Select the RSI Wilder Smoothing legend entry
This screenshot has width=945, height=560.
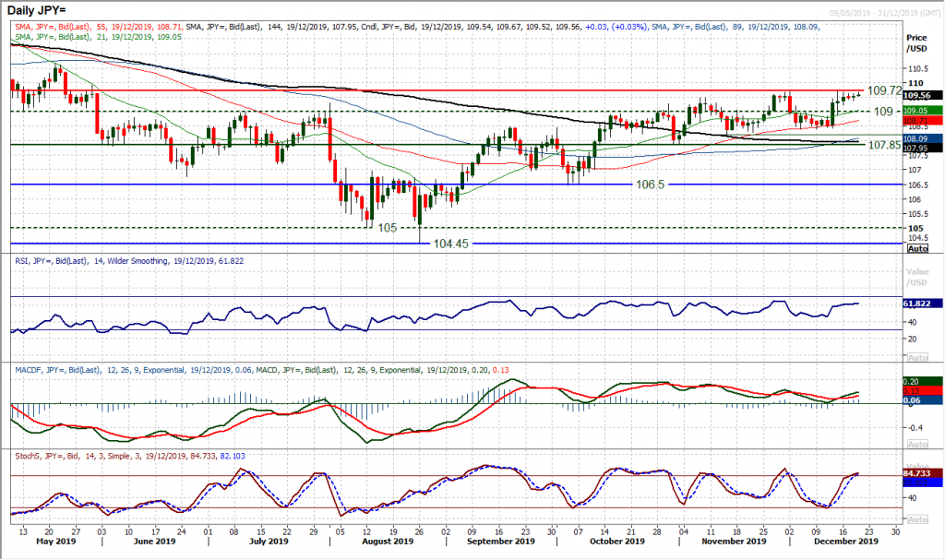tap(129, 260)
